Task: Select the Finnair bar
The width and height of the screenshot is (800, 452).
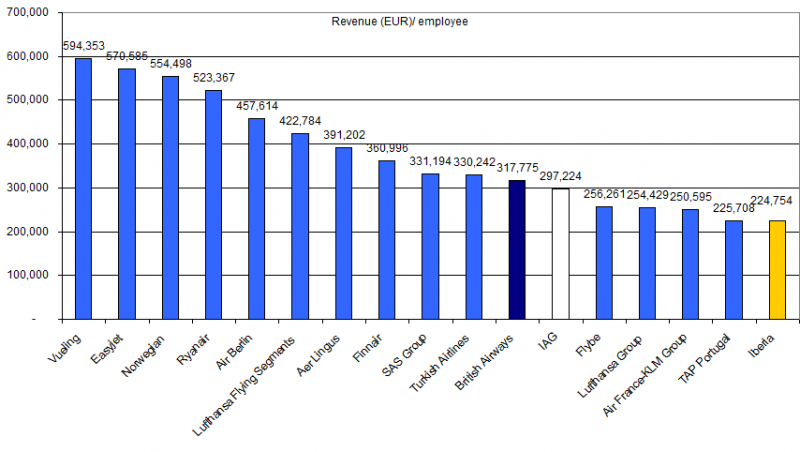Action: click(x=387, y=240)
